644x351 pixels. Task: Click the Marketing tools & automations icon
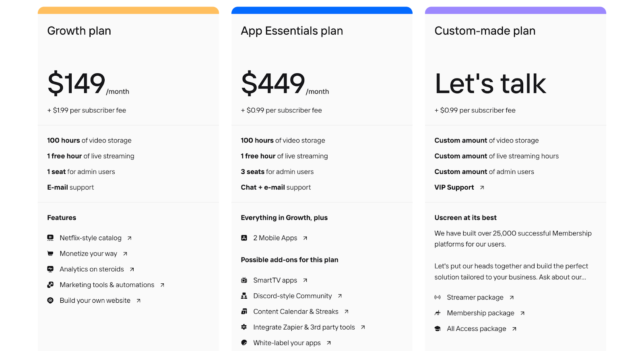click(50, 285)
